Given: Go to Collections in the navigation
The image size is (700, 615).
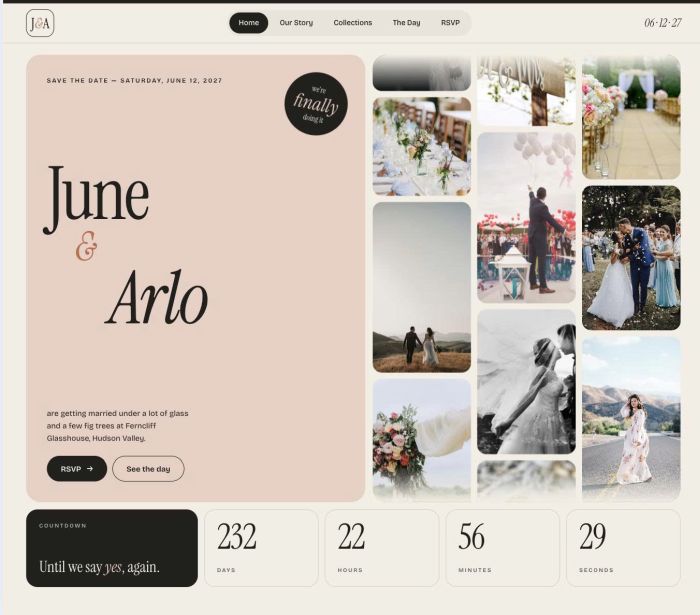Looking at the screenshot, I should [353, 23].
